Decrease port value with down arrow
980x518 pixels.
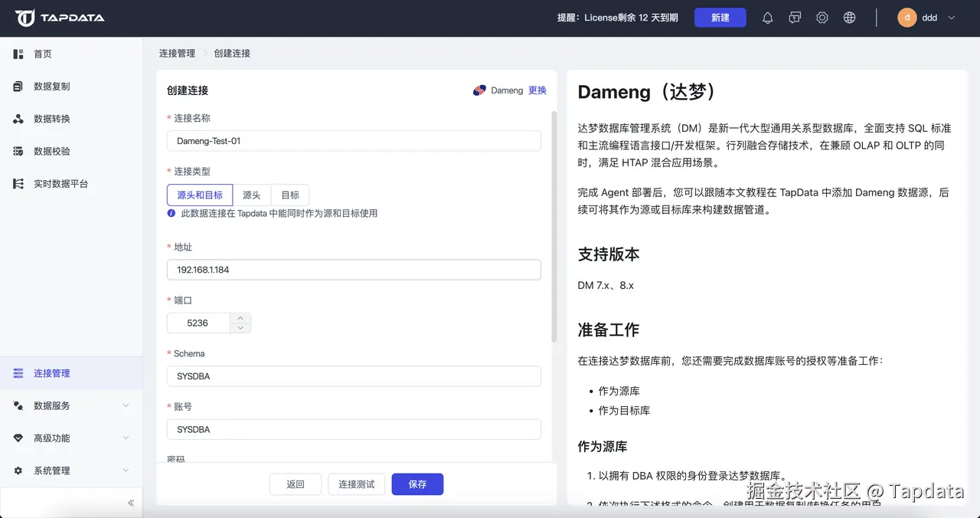click(x=240, y=328)
